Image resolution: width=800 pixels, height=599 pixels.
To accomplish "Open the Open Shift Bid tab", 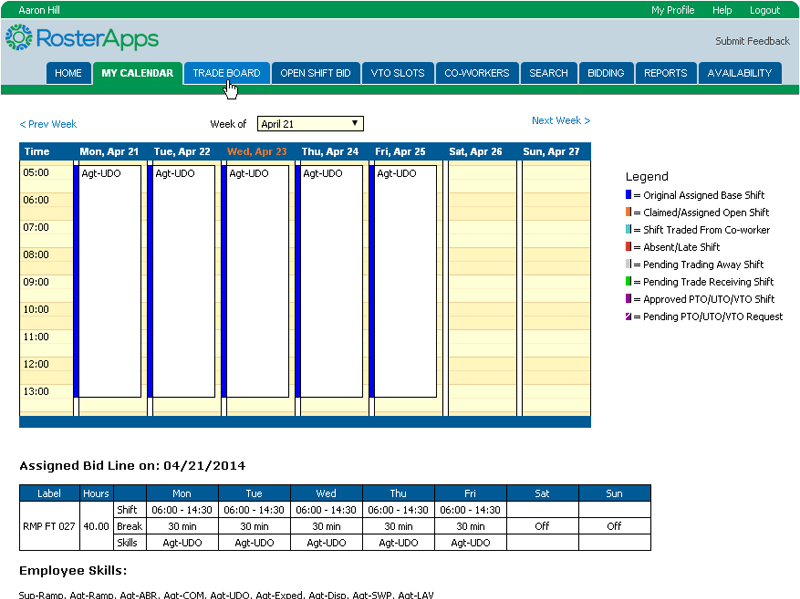I will click(315, 73).
